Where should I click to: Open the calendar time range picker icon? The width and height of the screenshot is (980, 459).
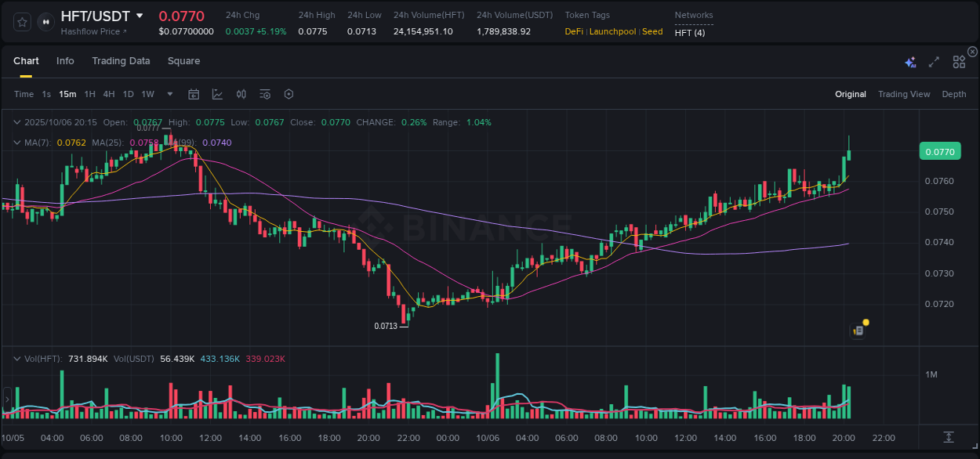[194, 93]
